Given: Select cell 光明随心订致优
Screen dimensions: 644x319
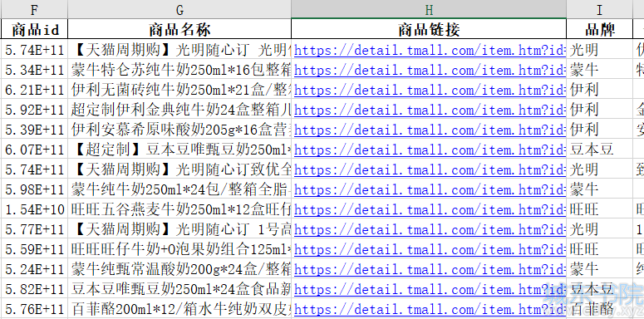Looking at the screenshot, I should [x=179, y=169].
